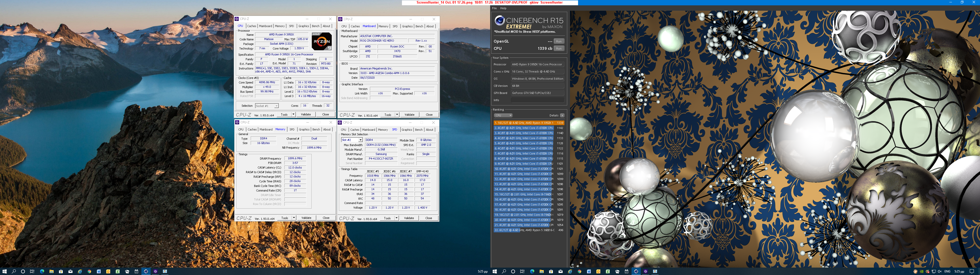Image resolution: width=980 pixels, height=275 pixels.
Task: Click DRAM Frequency value 1899.6 MHz
Action: 295,158
